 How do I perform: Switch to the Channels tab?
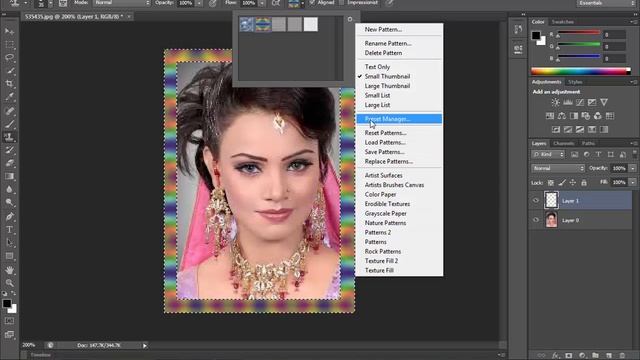(x=564, y=143)
